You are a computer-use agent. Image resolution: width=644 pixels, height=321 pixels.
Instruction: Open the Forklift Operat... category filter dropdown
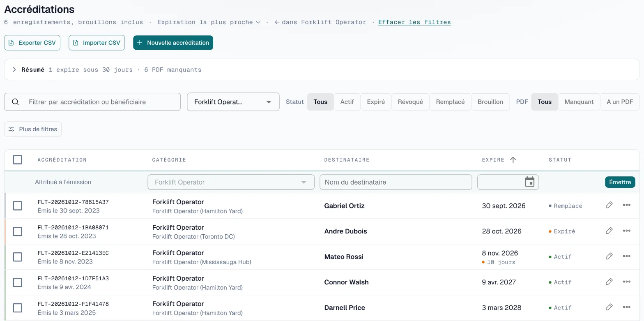[x=233, y=102]
